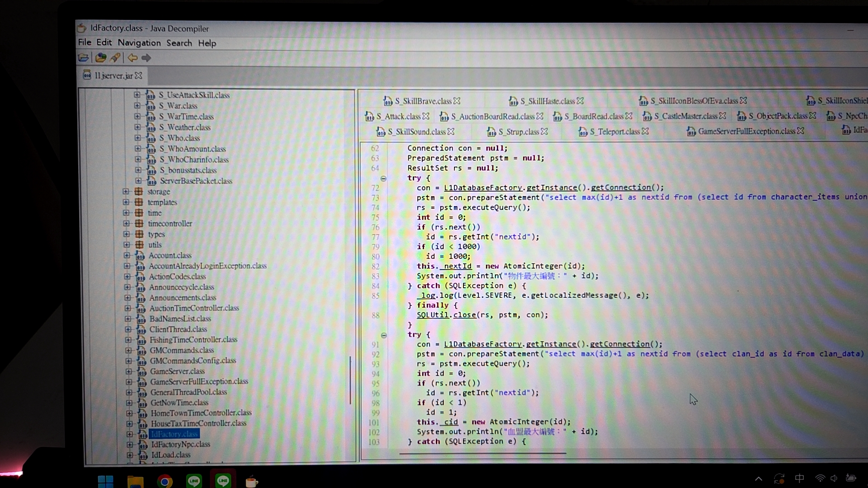Open the Help menu
Viewport: 868px width, 488px height.
point(207,43)
